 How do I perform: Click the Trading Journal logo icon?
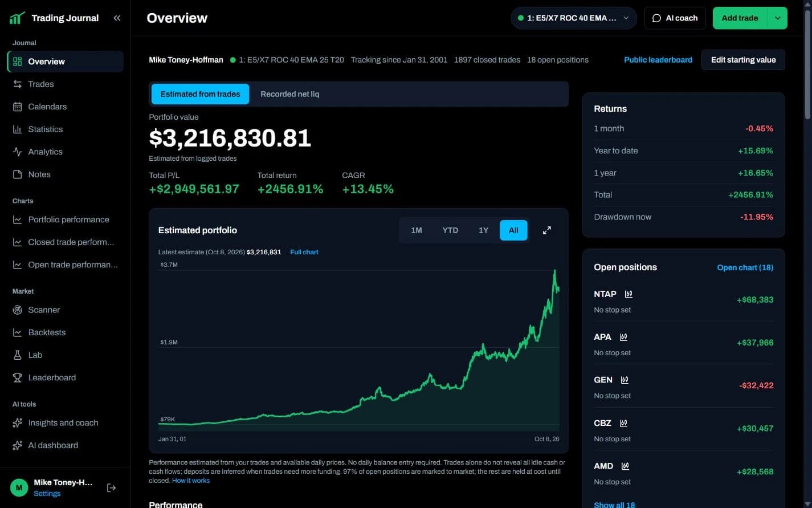point(17,18)
